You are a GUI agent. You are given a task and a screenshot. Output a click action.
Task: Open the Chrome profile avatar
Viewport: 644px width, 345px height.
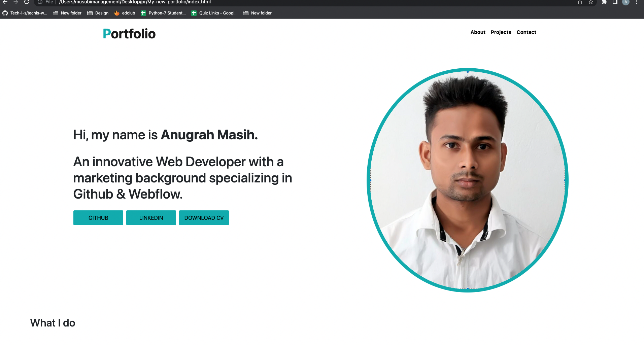tap(626, 2)
